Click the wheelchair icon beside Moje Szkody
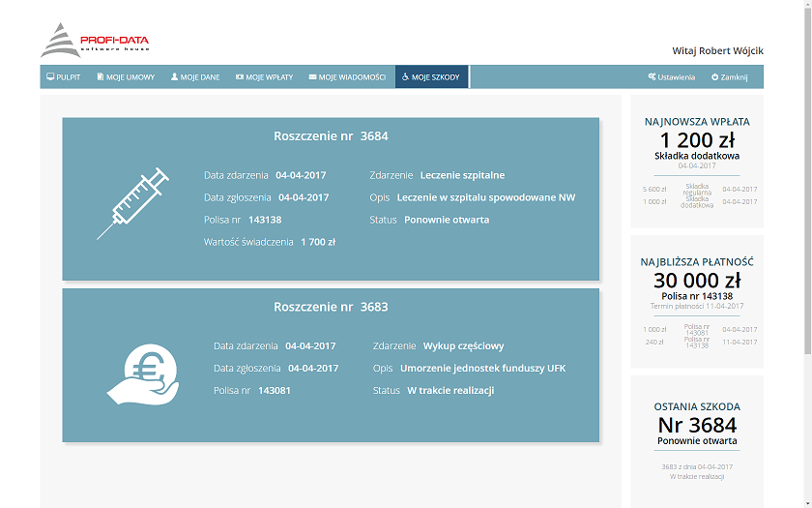Viewport: 812px width, 508px height. coord(405,76)
